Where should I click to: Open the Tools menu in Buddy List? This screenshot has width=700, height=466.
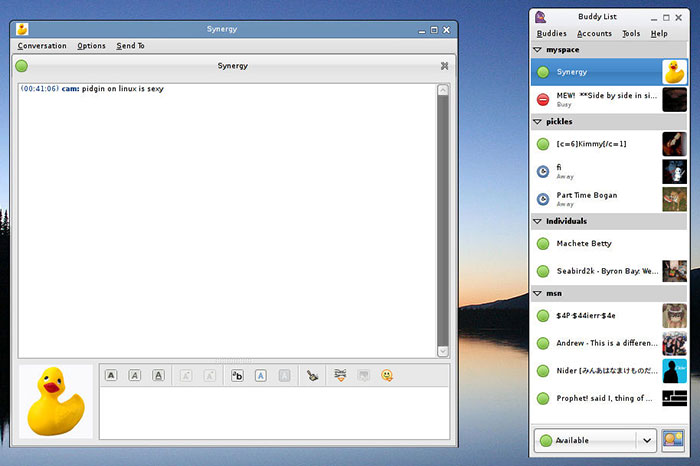[631, 33]
